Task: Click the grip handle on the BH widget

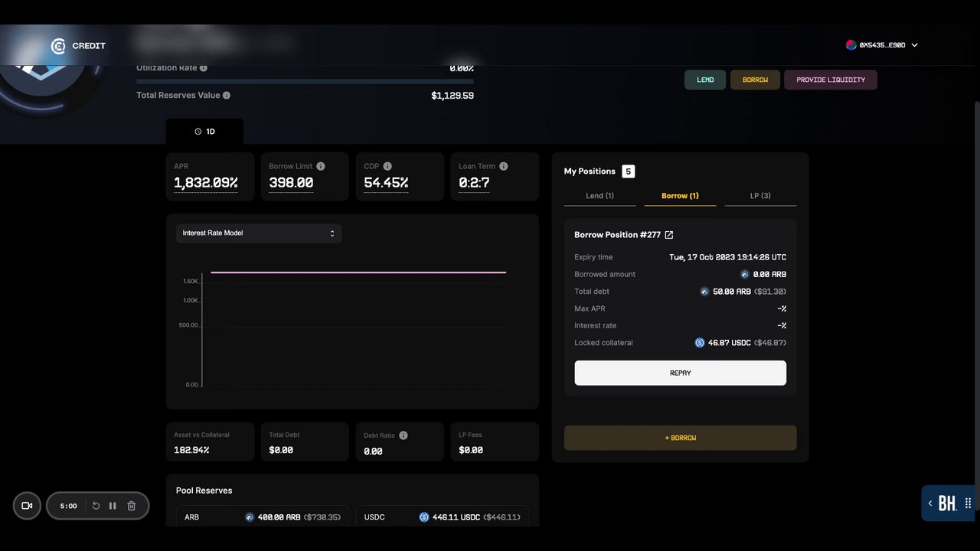Action: (x=969, y=504)
